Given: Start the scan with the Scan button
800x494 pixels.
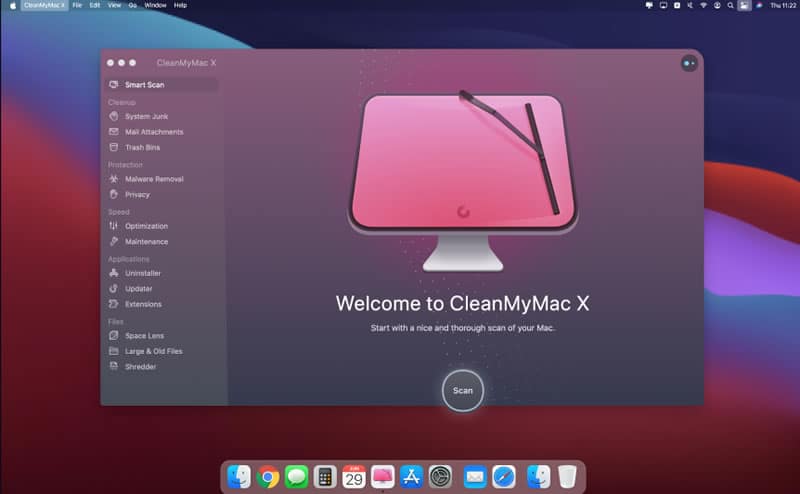Looking at the screenshot, I should coord(463,390).
